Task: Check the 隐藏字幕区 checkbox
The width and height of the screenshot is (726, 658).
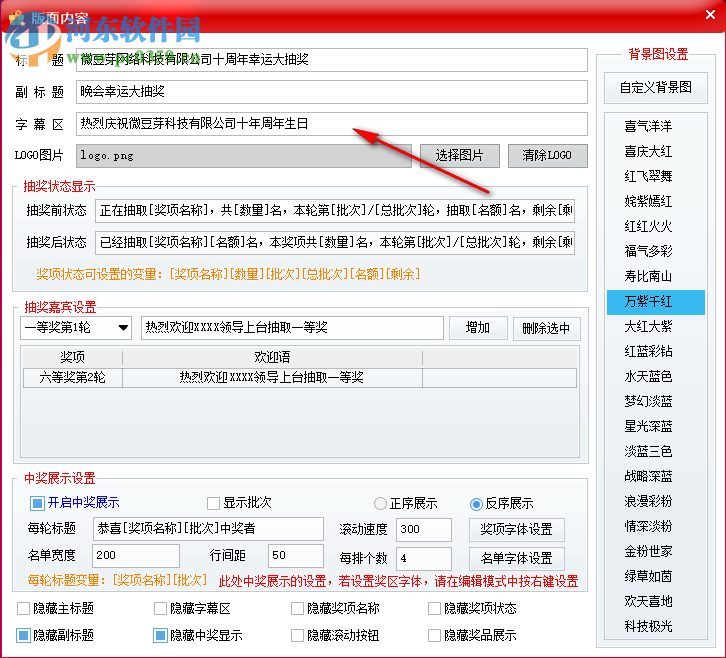Action: (160, 608)
